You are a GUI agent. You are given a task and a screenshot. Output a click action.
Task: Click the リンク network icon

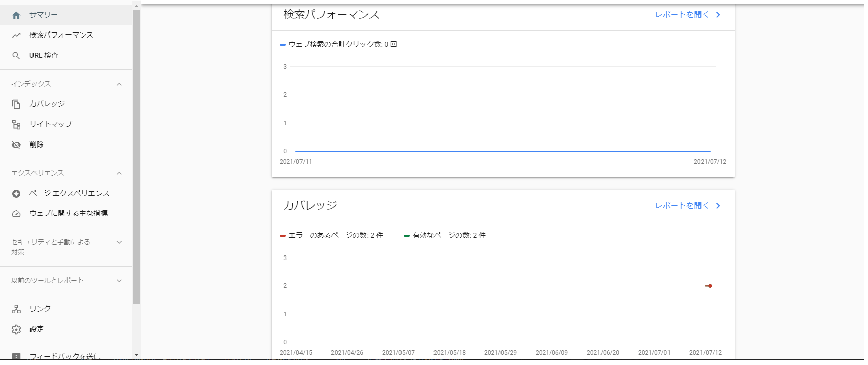pos(16,309)
